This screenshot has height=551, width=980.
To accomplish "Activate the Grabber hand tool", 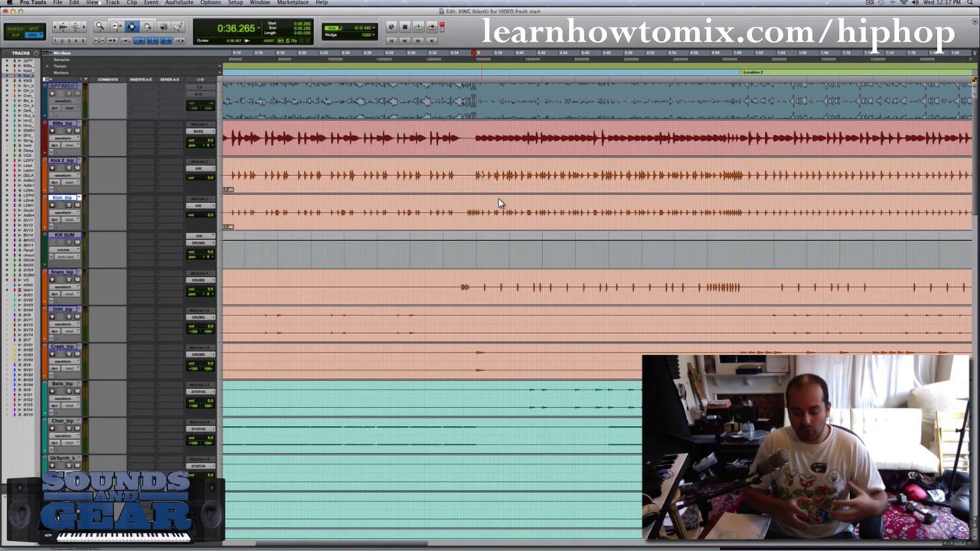I will point(147,27).
